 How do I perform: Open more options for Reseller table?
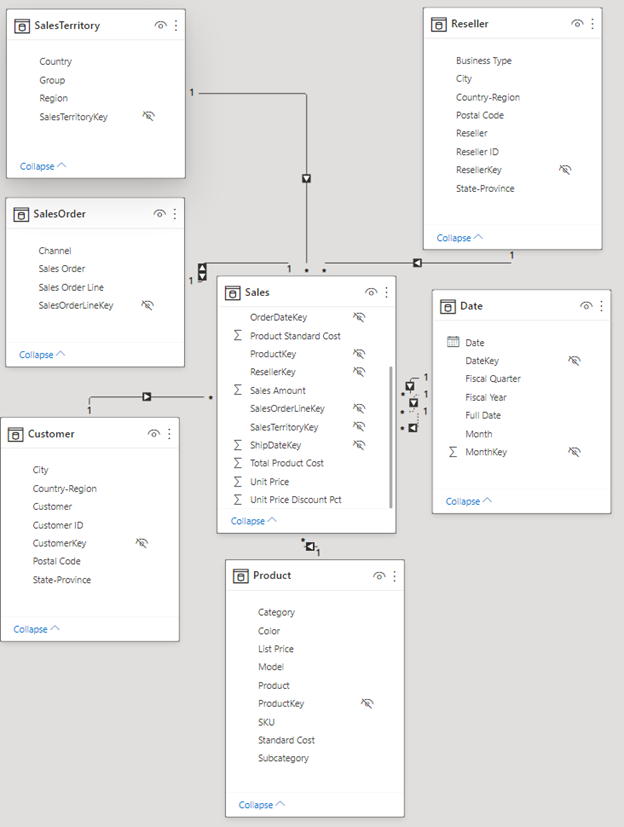coord(592,24)
